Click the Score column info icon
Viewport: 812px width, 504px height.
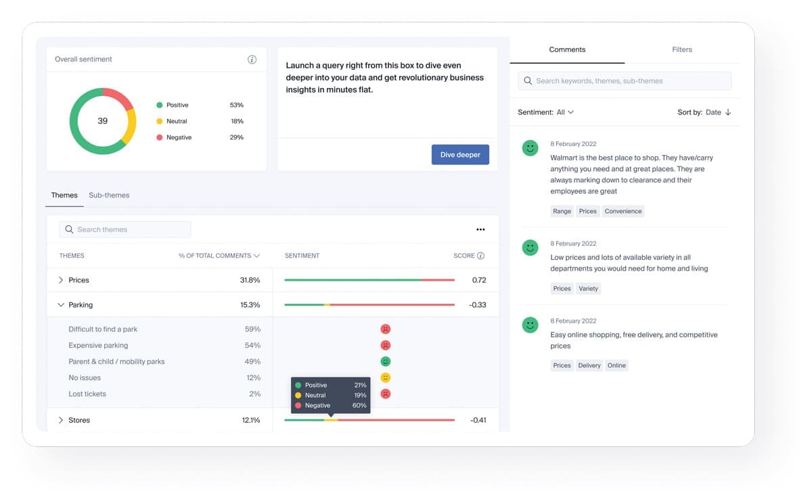coord(480,256)
